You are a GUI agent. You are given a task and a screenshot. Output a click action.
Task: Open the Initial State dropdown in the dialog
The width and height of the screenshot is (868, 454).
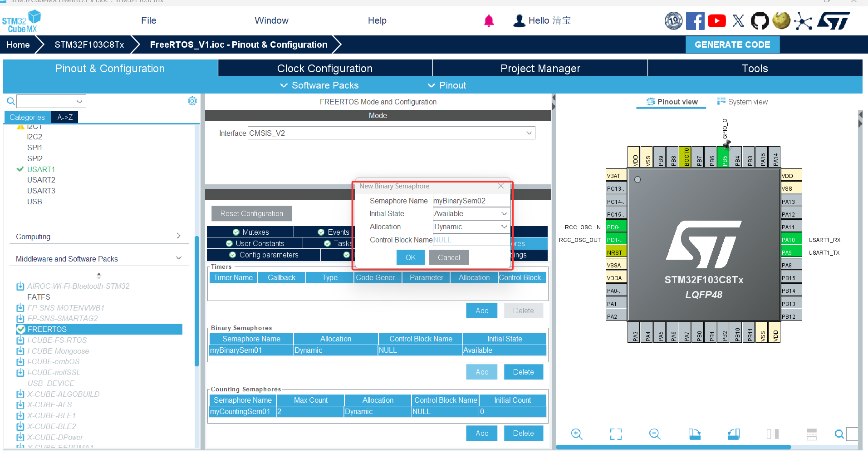pyautogui.click(x=471, y=214)
